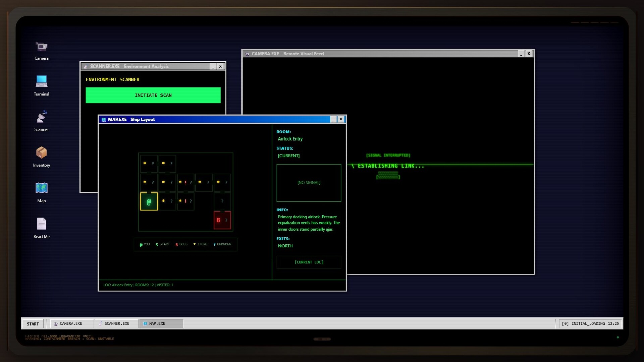
Task: Click the CURRENT LOC button
Action: (x=309, y=262)
